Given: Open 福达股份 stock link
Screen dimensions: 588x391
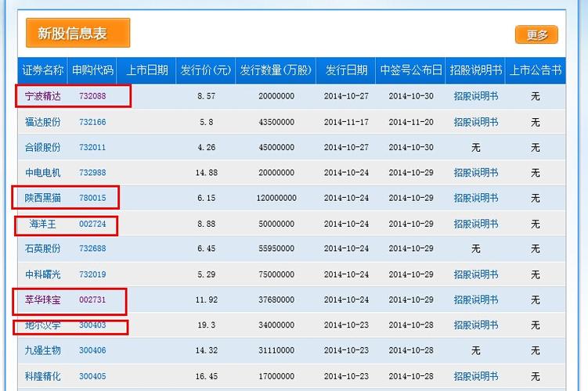Looking at the screenshot, I should (x=43, y=122).
